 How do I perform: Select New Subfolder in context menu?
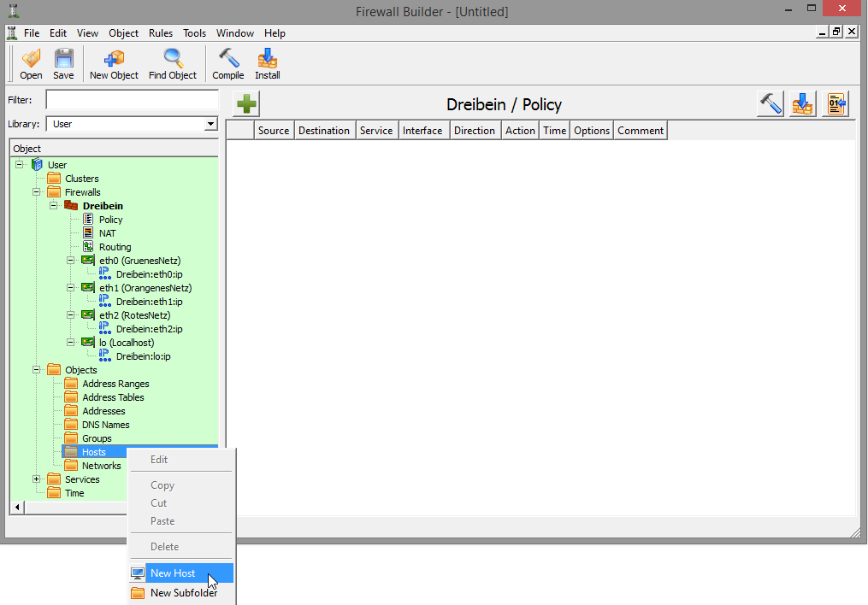pos(183,593)
